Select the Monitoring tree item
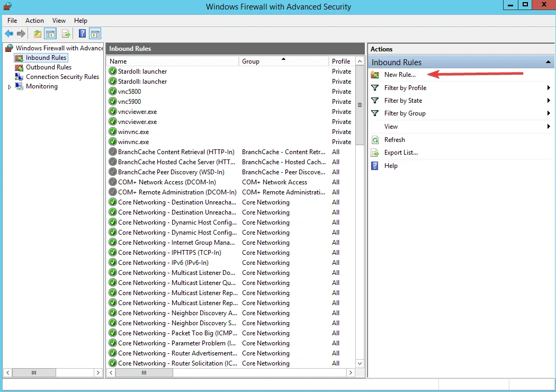The height and width of the screenshot is (392, 556). [x=41, y=86]
